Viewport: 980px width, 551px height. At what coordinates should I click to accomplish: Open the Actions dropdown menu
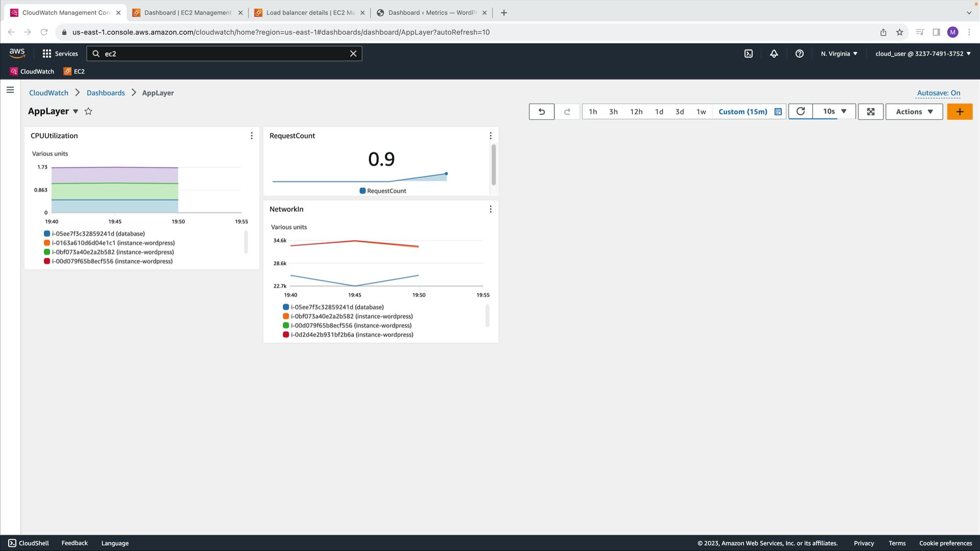pos(914,112)
